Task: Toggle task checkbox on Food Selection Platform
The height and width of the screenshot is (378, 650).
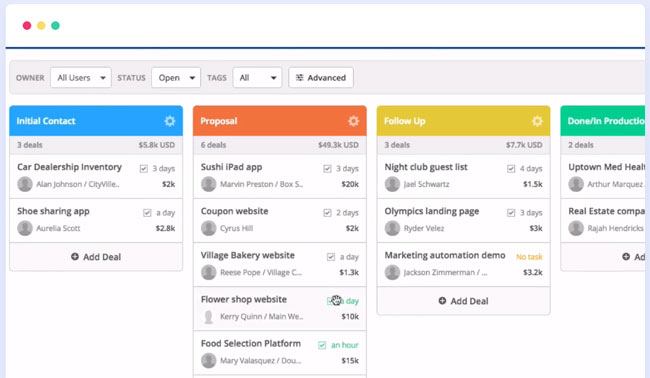Action: pos(322,345)
